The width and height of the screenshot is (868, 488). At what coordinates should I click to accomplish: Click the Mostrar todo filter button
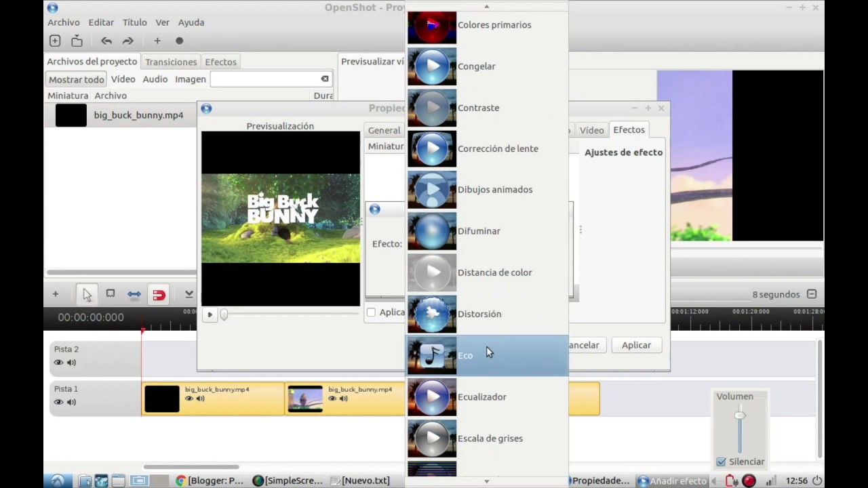[x=76, y=79]
